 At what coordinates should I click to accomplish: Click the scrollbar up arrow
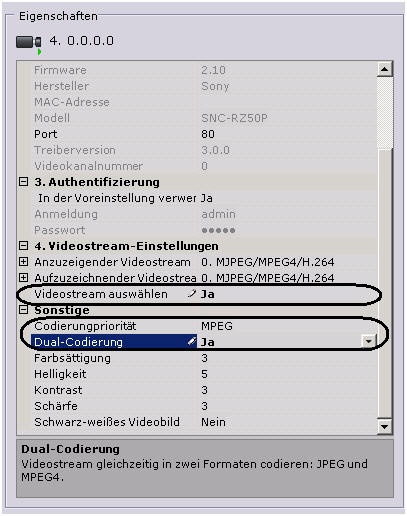[x=385, y=69]
